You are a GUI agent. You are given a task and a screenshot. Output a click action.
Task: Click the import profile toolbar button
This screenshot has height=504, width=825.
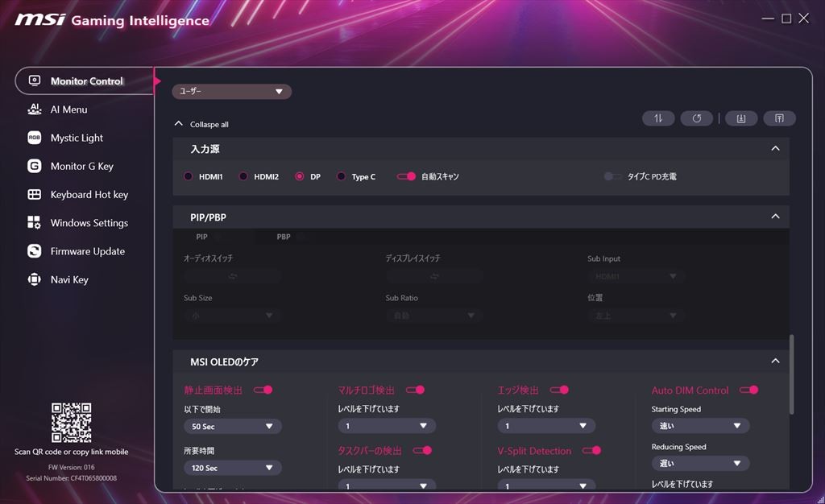coord(741,118)
